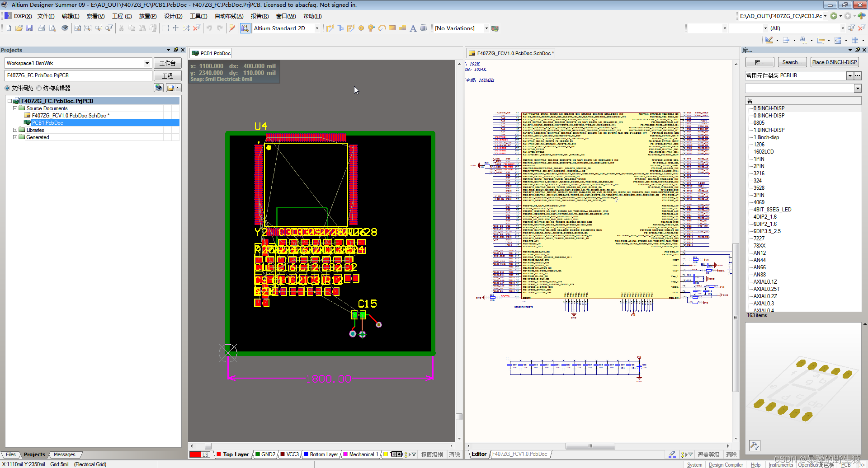Choose the Place Via tool
Viewport: 868px width, 468px height.
(x=371, y=28)
